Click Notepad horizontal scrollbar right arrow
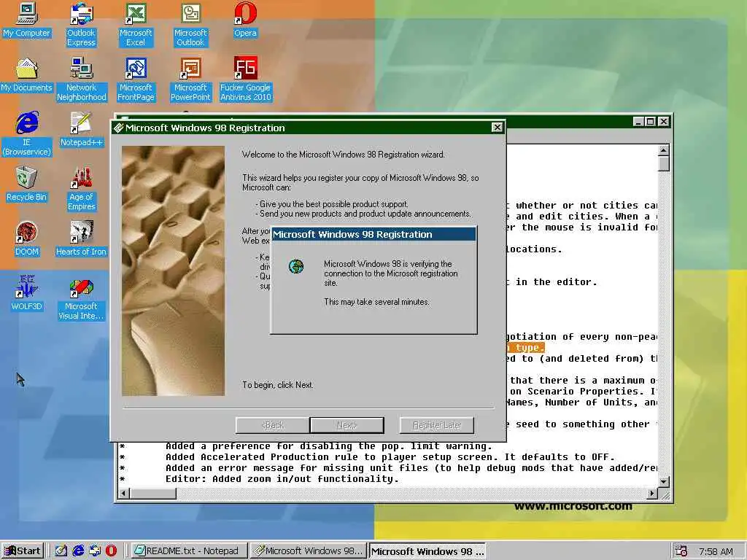747x560 pixels. click(x=652, y=494)
